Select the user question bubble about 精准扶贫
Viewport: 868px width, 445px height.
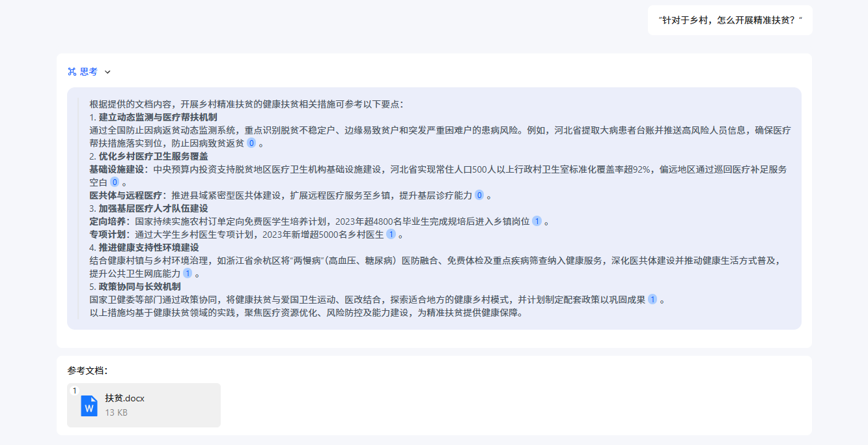pyautogui.click(x=730, y=20)
